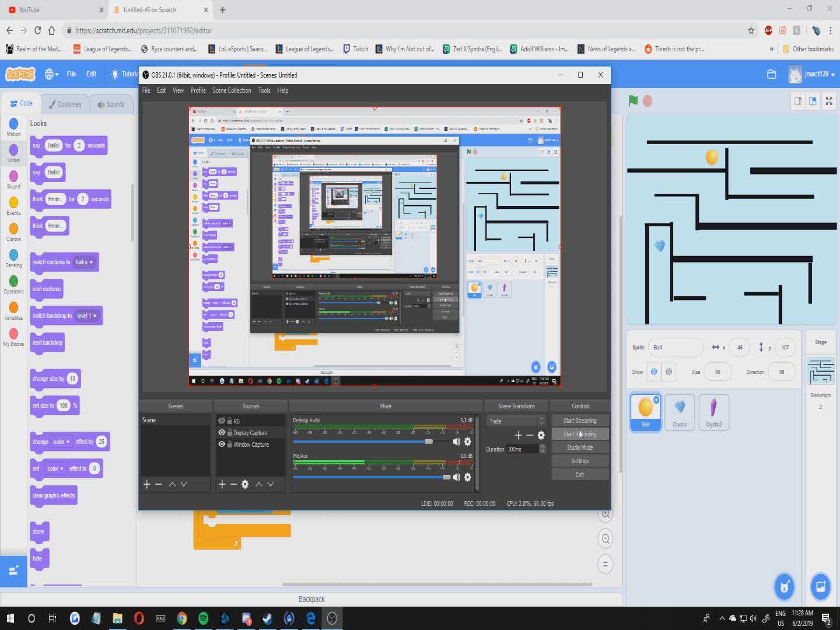Bookmark this page with the star icon
Viewport: 840px width, 630px height.
(x=751, y=30)
